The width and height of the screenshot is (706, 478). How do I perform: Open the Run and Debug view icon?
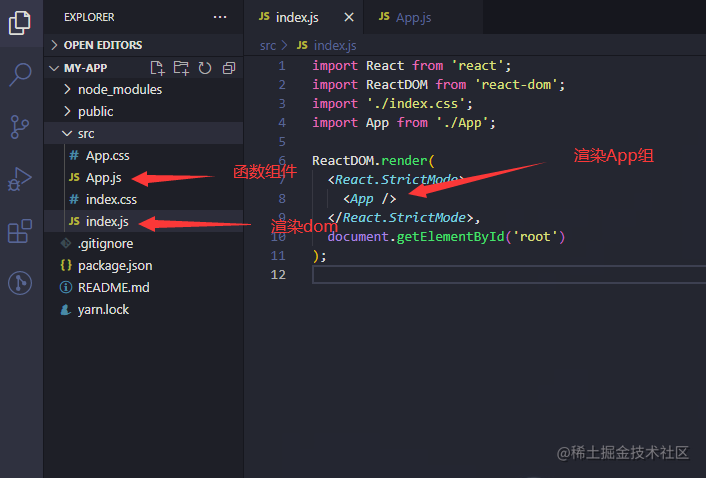point(20,179)
